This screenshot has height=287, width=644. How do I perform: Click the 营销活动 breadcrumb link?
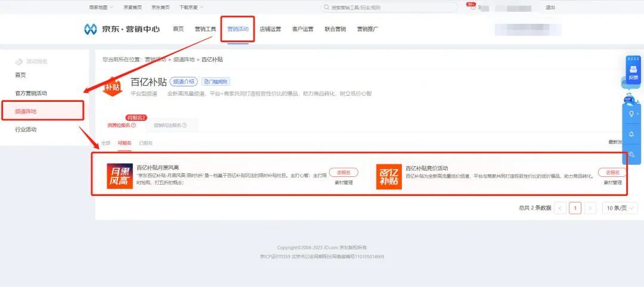coord(155,60)
